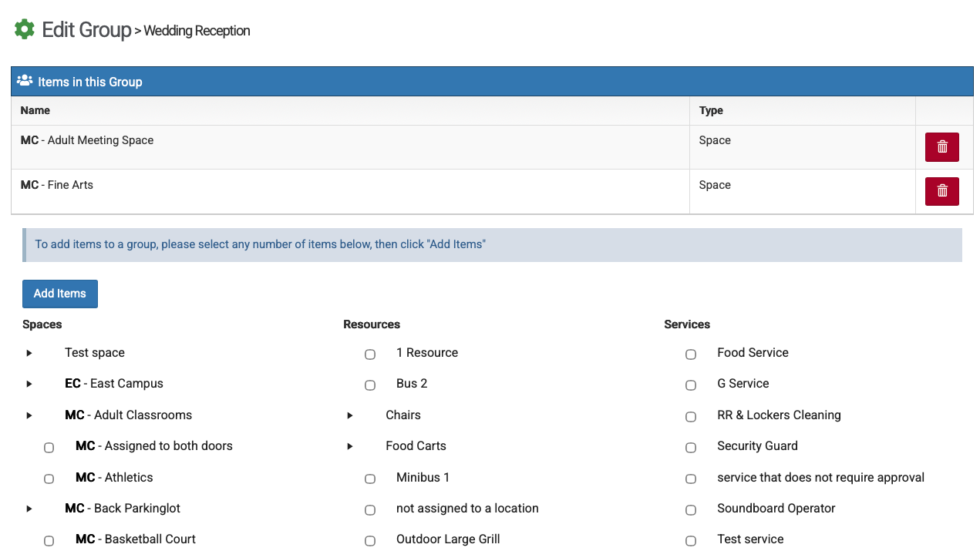Image resolution: width=980 pixels, height=551 pixels.
Task: Expand the Test space tree node
Action: [x=29, y=353]
